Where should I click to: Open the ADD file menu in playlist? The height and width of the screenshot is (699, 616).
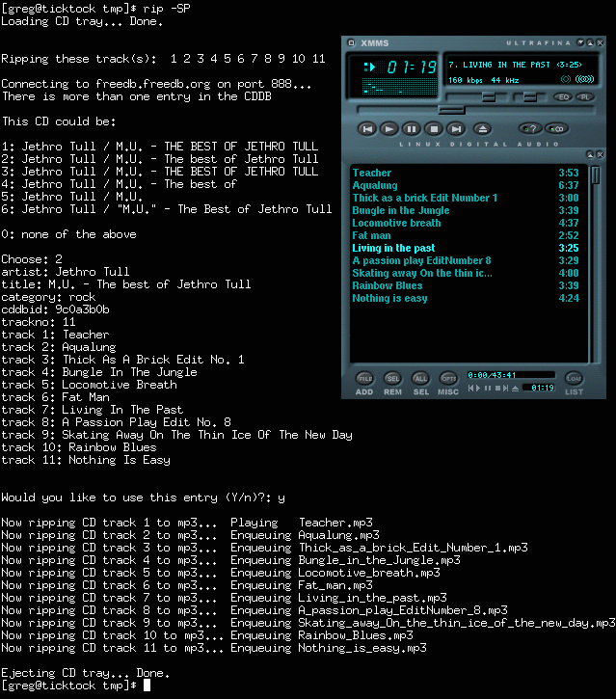(364, 380)
